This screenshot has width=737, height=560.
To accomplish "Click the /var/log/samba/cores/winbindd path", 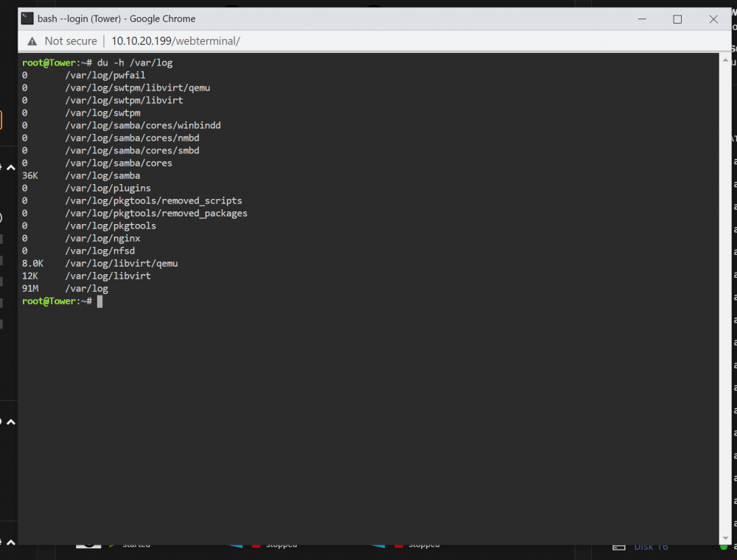I will coord(143,125).
